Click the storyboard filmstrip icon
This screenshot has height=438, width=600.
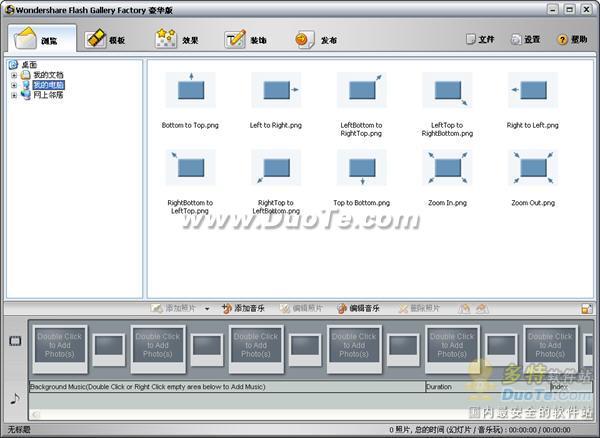click(15, 340)
